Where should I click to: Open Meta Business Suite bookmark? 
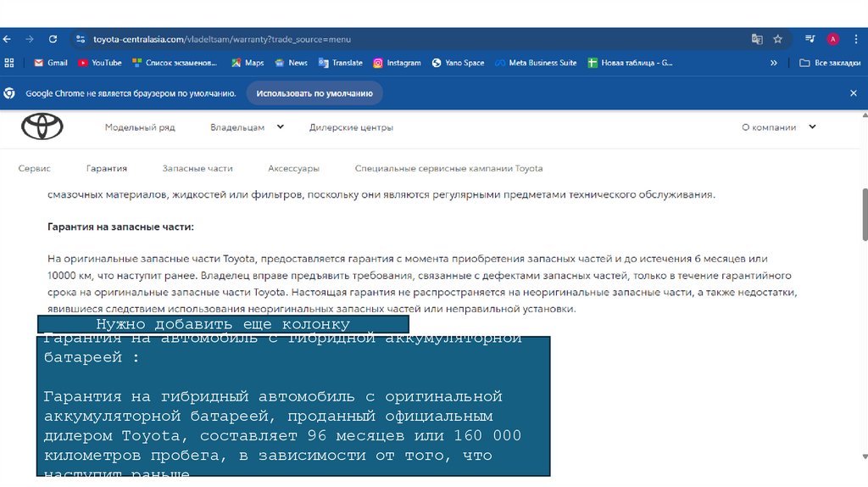536,63
